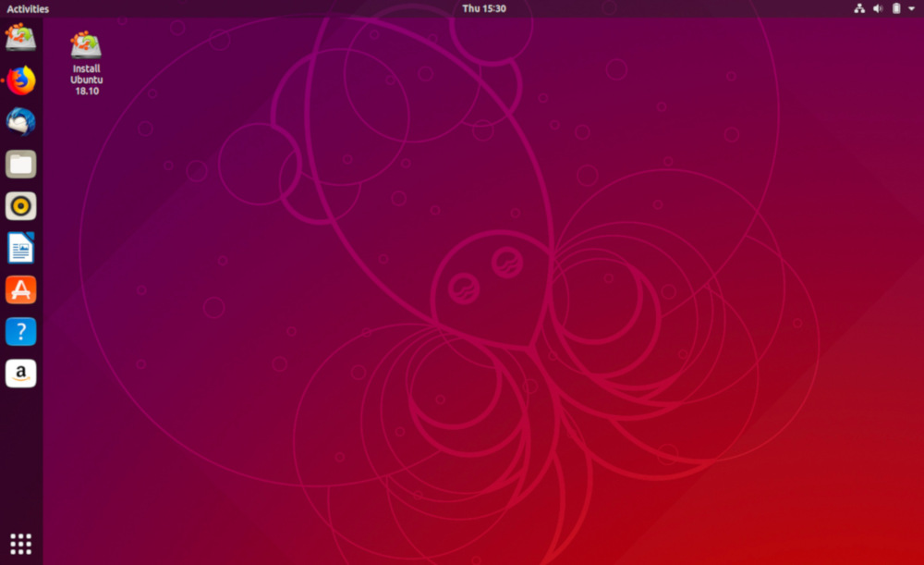Show Applications grid button

click(x=21, y=543)
